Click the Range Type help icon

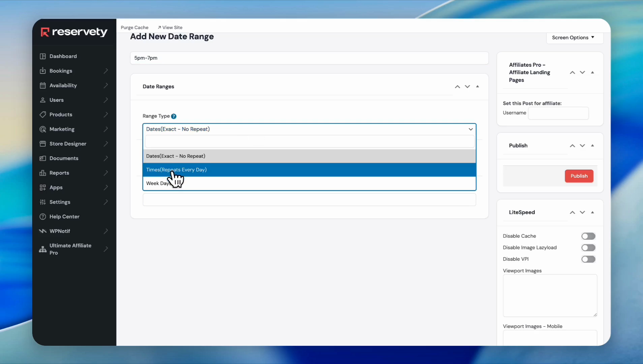174,116
